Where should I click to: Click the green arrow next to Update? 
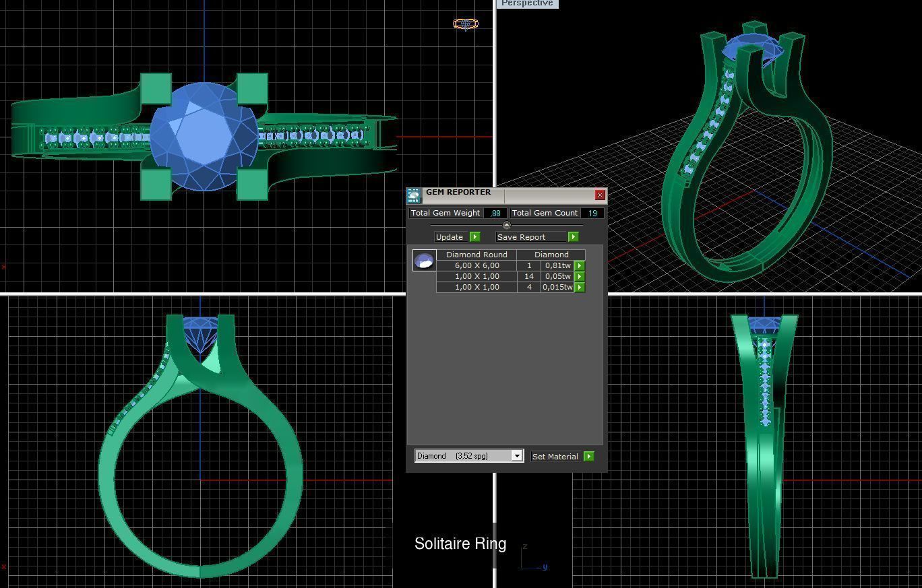(x=474, y=237)
